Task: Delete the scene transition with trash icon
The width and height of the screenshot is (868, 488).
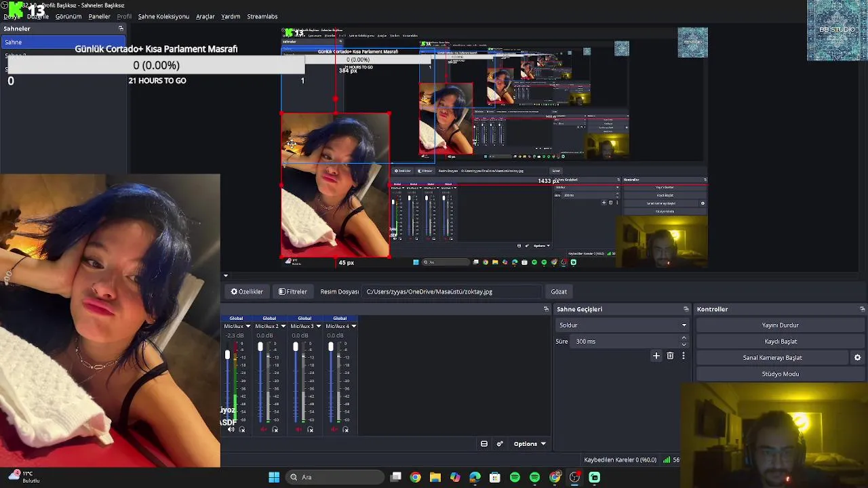Action: pos(670,356)
